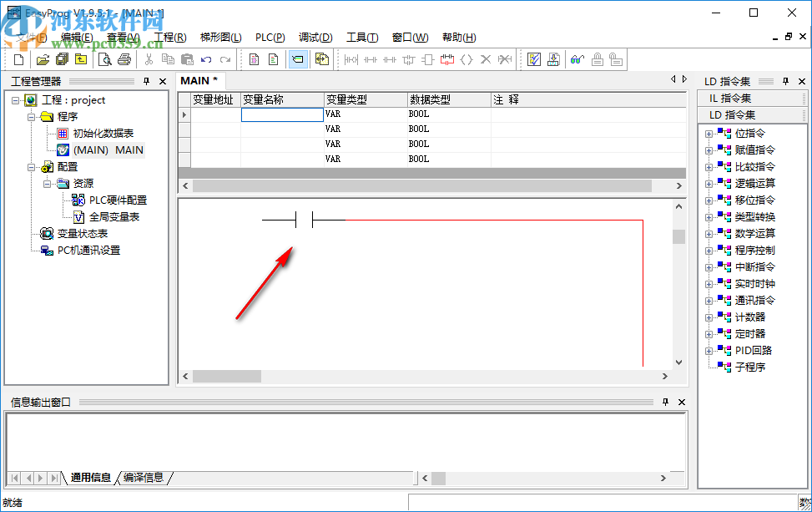812x512 pixels.
Task: Click the save all toolbar icon
Action: [62, 59]
